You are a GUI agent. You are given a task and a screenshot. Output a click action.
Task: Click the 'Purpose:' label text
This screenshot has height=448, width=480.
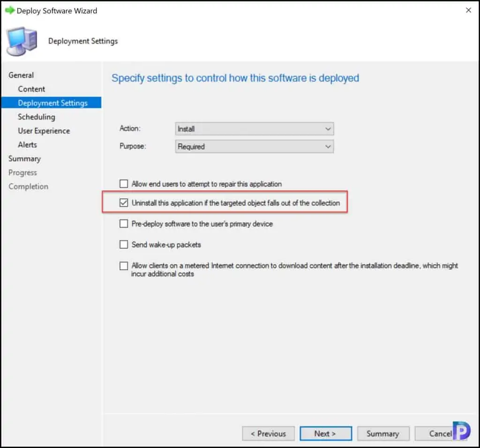tap(133, 146)
